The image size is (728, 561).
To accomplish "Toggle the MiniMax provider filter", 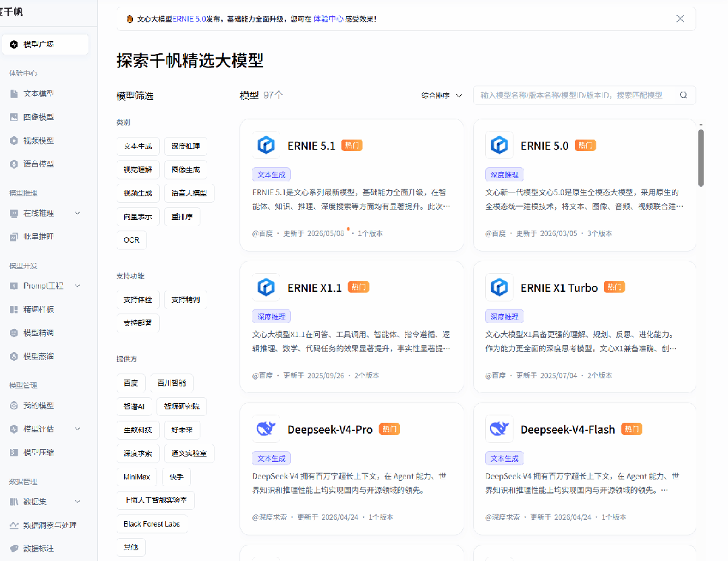I will [137, 477].
